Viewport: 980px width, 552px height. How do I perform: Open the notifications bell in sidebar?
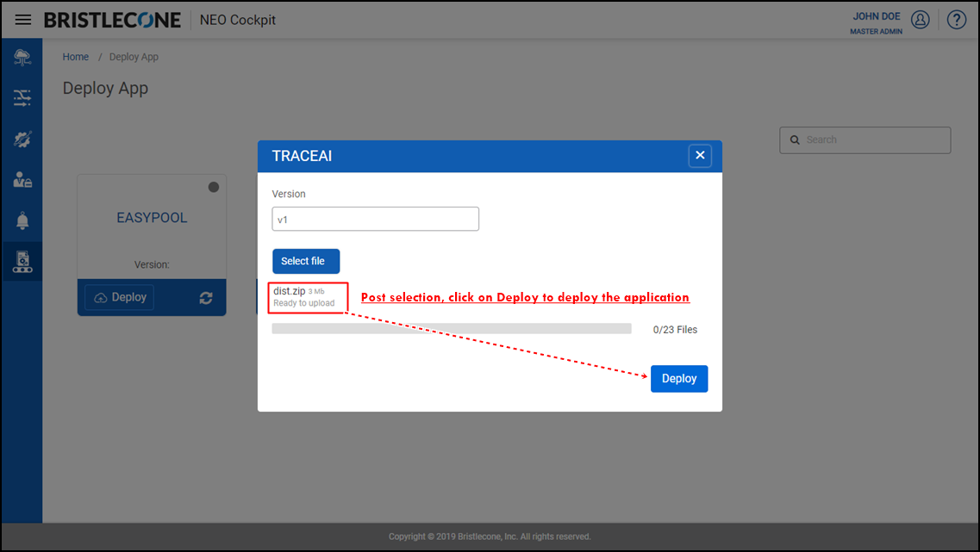pos(22,220)
